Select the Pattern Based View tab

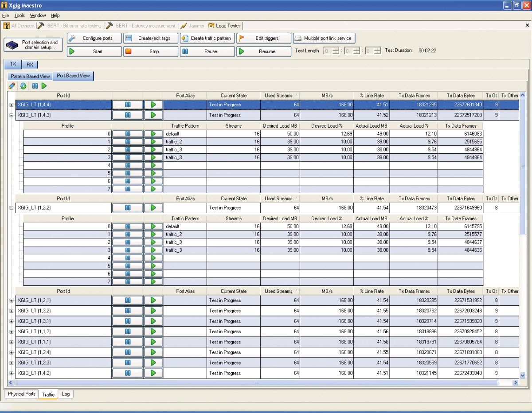30,76
